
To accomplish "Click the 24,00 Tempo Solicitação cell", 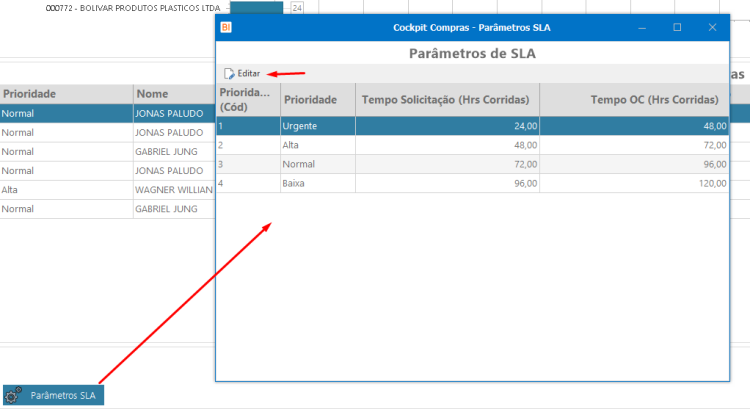I will pos(447,126).
